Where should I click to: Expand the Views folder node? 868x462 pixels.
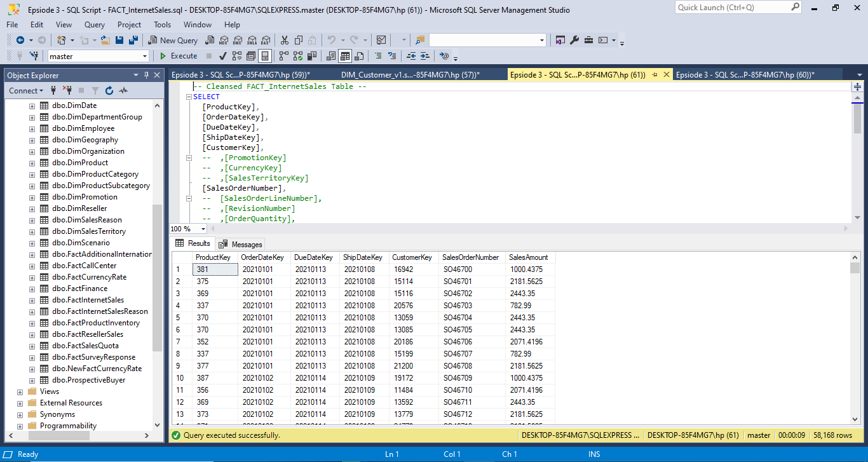20,391
